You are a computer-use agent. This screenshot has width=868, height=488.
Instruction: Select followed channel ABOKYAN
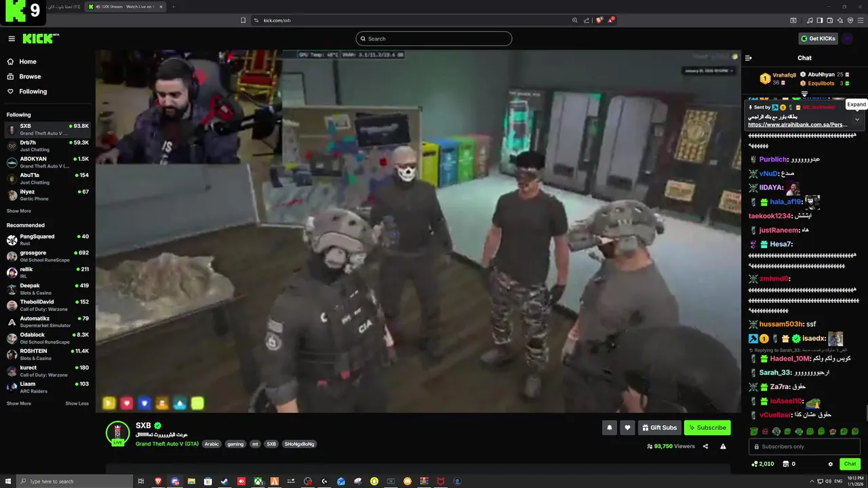[x=47, y=162]
